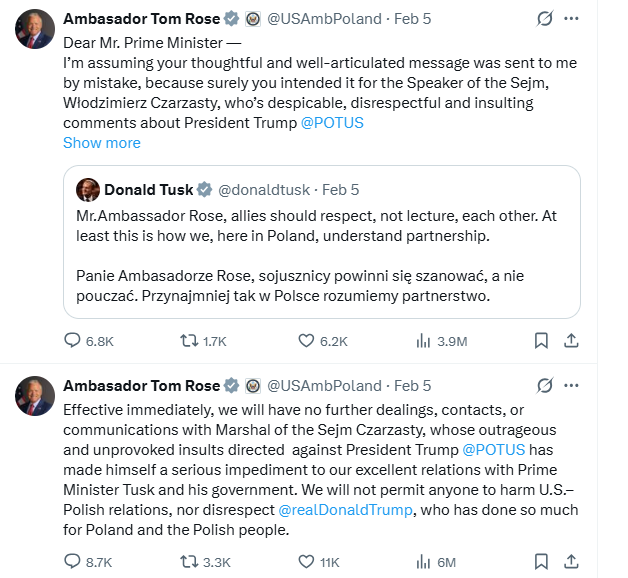Open more options menu on first tweet
Viewport: 628px width, 578px height.
point(571,19)
